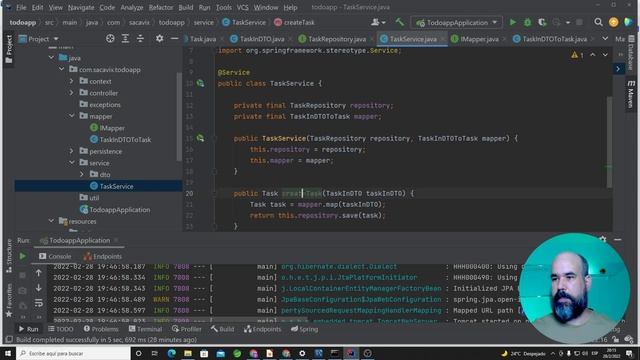The image size is (640, 360).
Task: Expand the dto folder
Action: [82, 174]
